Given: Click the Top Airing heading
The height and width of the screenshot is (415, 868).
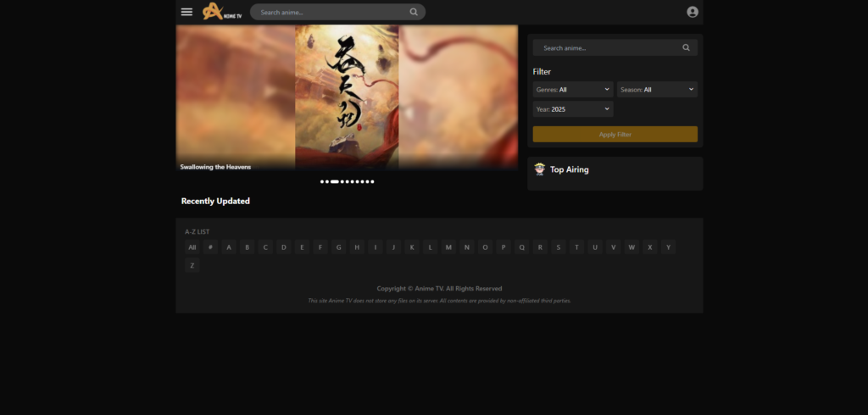Looking at the screenshot, I should (x=569, y=170).
